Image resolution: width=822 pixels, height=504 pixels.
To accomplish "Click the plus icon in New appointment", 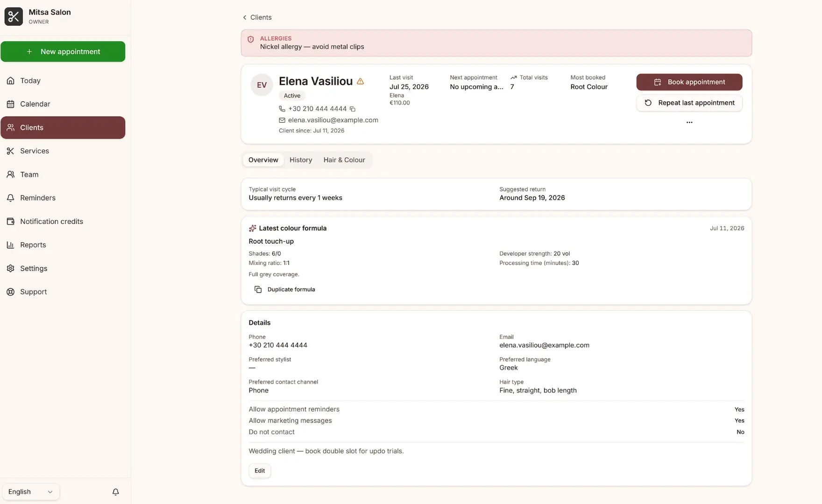I will [x=29, y=52].
